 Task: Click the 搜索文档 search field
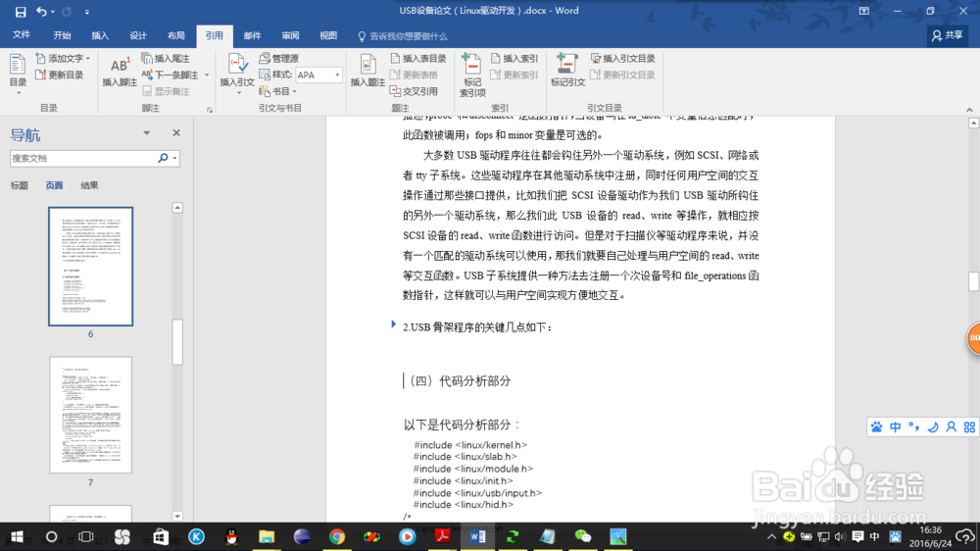(x=82, y=158)
